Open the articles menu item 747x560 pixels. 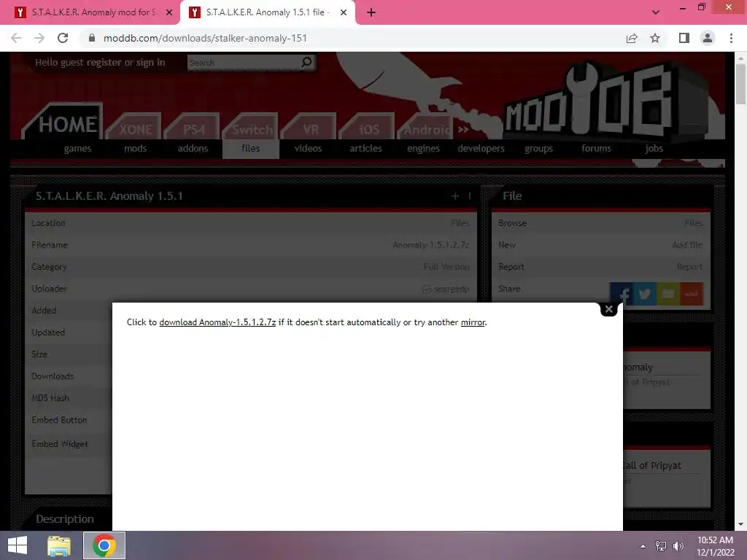coord(366,149)
